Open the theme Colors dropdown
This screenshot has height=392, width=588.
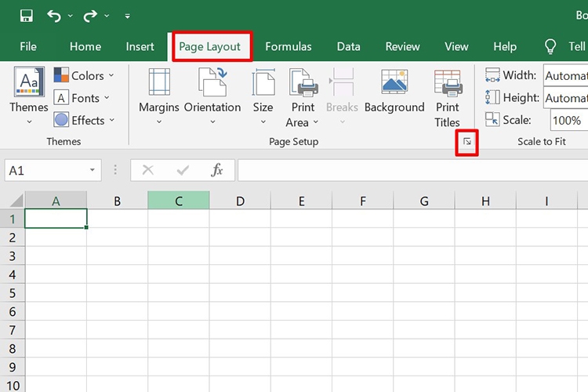(x=84, y=75)
